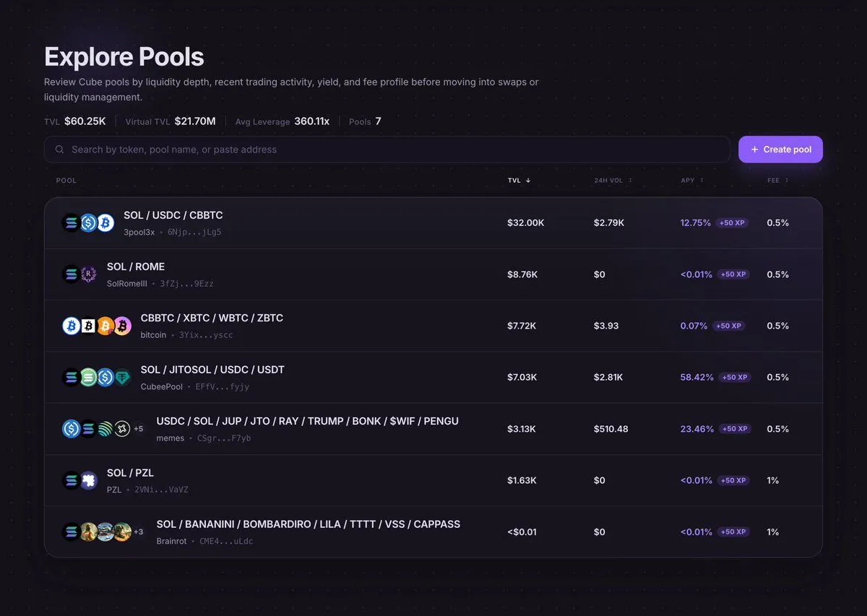Click the $32.00K TVL value

click(526, 223)
